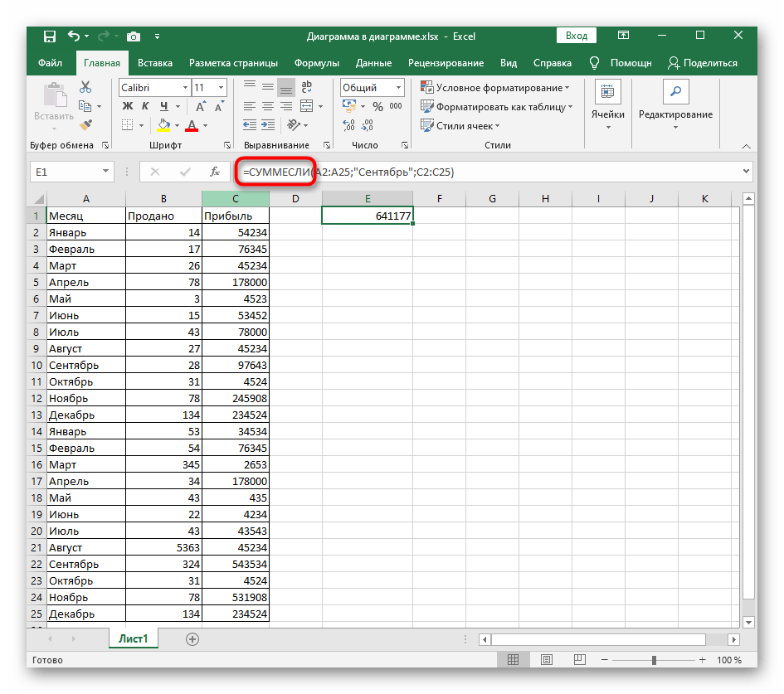Click the Cut scissors icon

[x=85, y=87]
